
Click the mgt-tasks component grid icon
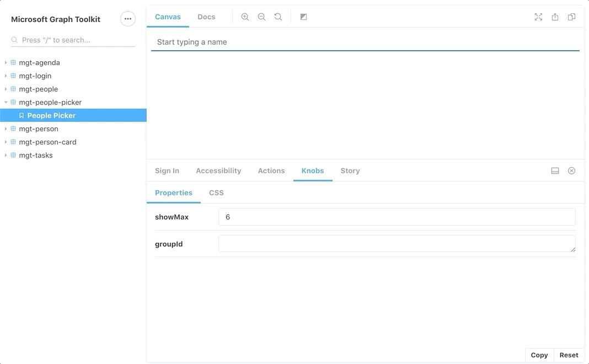click(13, 155)
